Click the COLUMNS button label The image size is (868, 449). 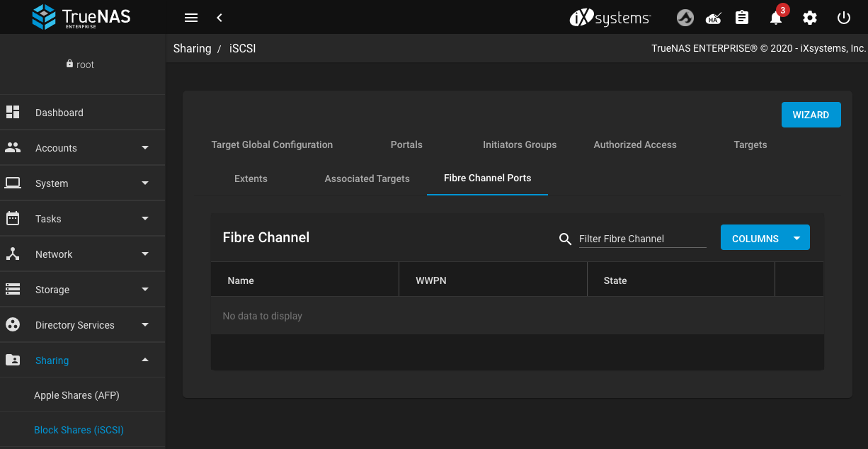click(755, 239)
